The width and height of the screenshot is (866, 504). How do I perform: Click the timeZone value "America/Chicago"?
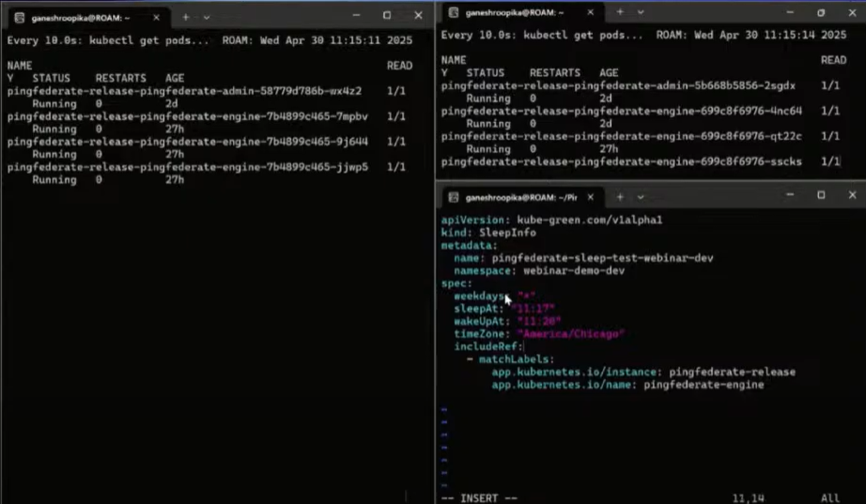click(570, 334)
